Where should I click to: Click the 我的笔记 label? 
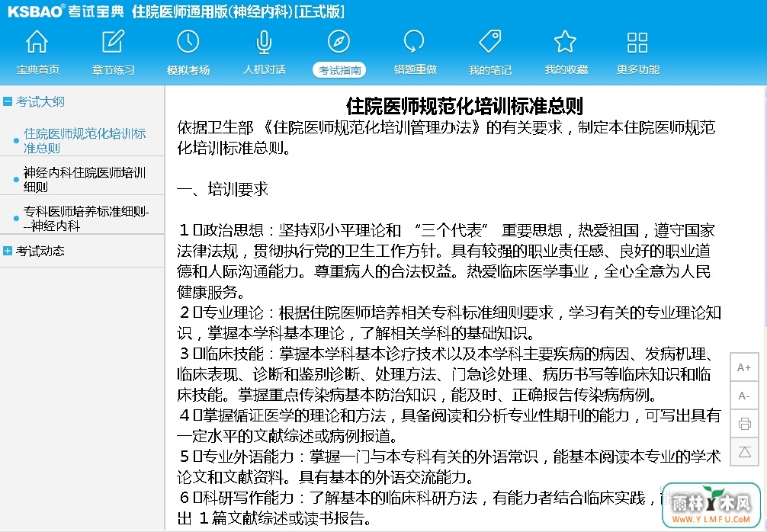point(490,69)
